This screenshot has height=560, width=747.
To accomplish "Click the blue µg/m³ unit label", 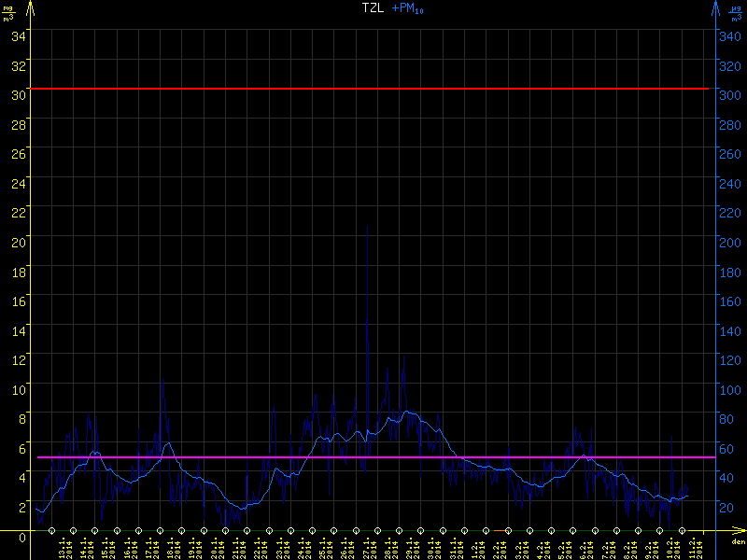I will click(738, 11).
